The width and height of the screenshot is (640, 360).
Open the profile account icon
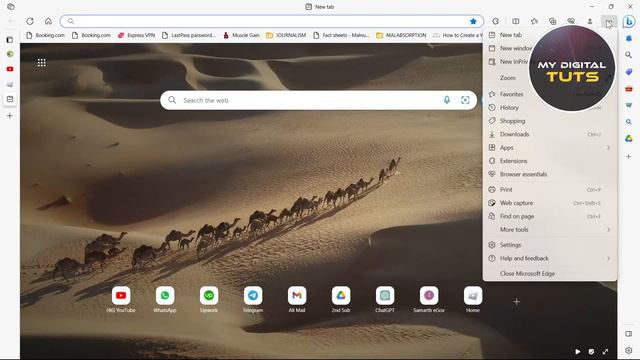coord(590,21)
